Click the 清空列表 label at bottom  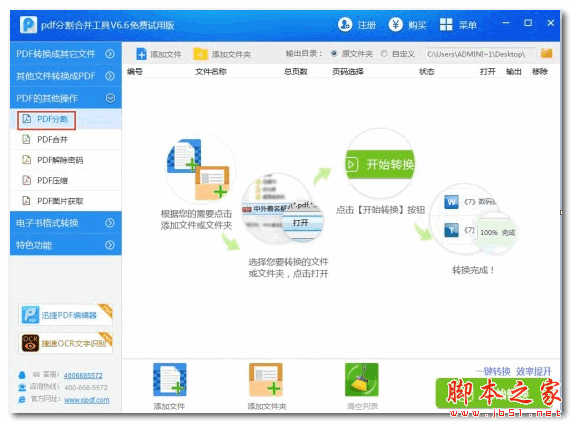362,406
